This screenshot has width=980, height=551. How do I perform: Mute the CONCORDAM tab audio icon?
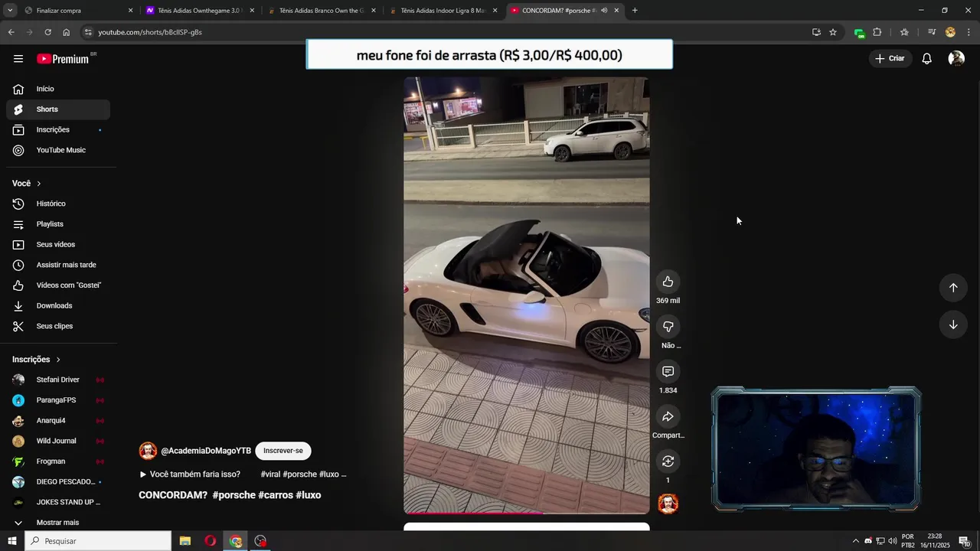tap(604, 11)
